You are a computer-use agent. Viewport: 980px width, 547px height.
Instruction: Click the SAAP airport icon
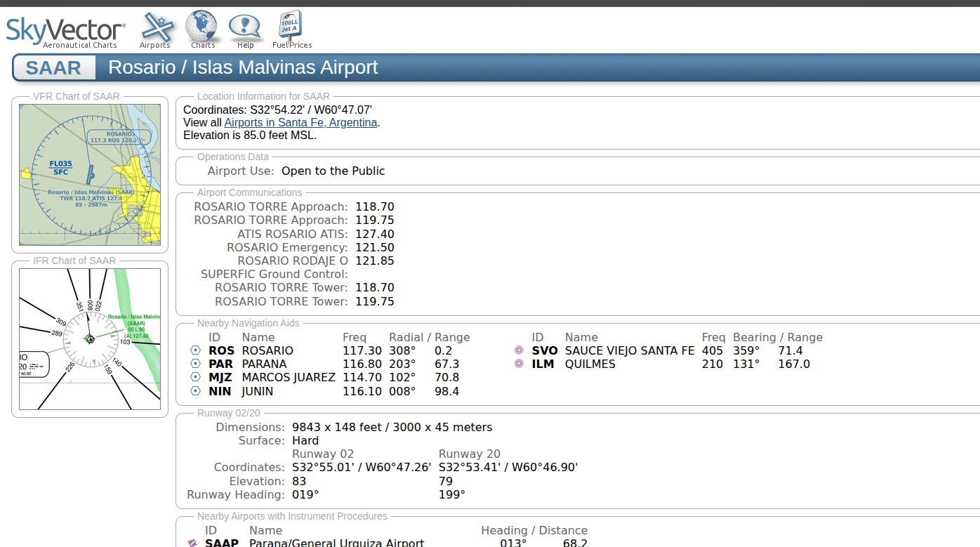pyautogui.click(x=192, y=543)
